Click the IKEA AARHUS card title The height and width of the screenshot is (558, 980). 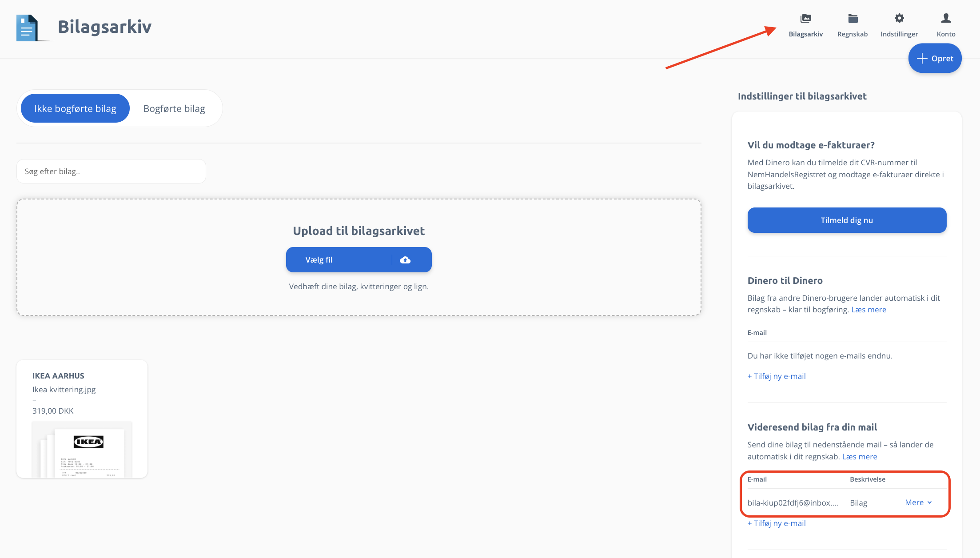[58, 376]
